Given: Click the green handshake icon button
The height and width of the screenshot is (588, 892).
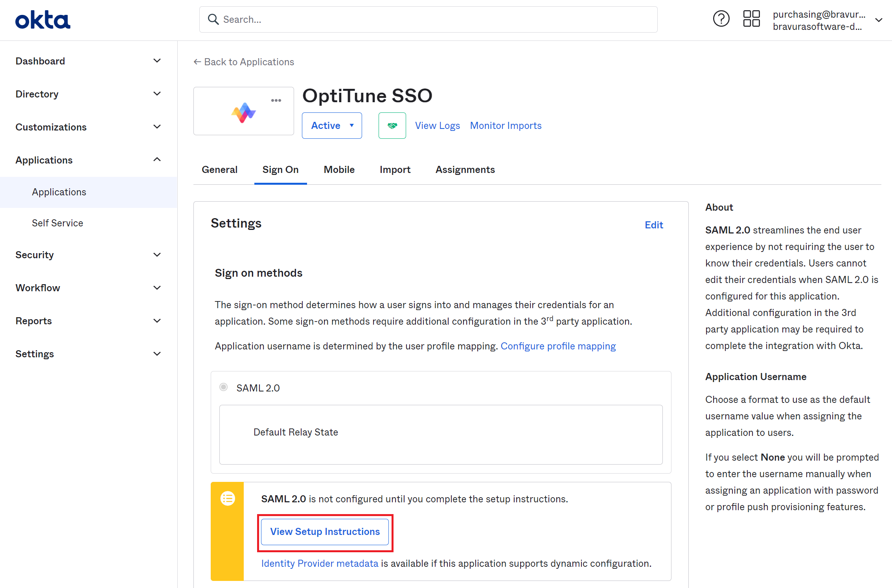Looking at the screenshot, I should coord(392,125).
